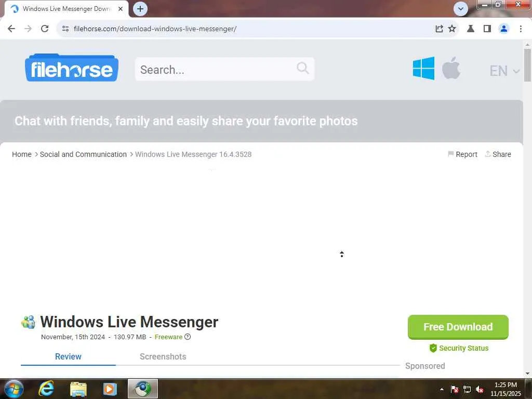Screen dimensions: 532x399
Task: Switch to the Screenshots tab
Action: point(163,356)
